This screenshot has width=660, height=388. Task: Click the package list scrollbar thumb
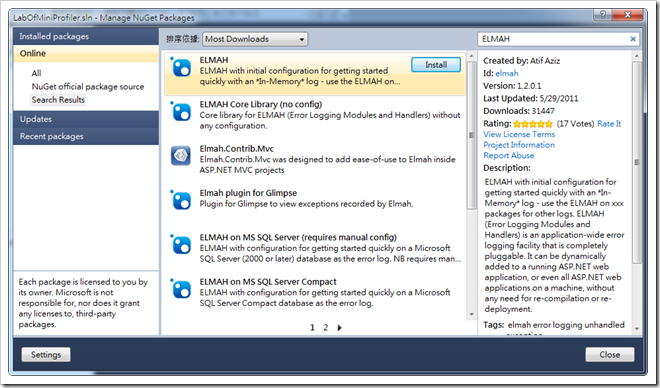click(x=471, y=135)
